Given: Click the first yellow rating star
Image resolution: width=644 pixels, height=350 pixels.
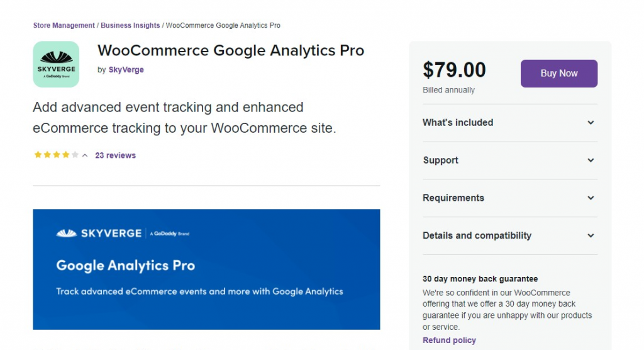Looking at the screenshot, I should click(x=38, y=155).
